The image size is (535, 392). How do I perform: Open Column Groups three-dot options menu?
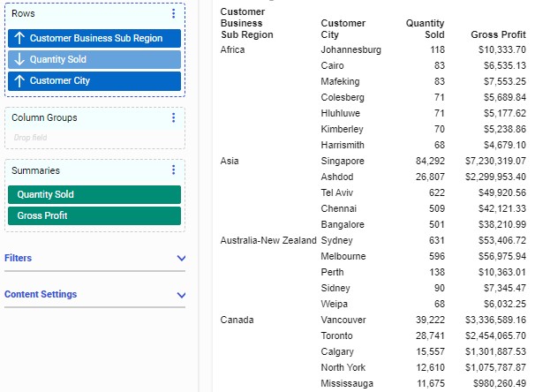click(x=173, y=117)
